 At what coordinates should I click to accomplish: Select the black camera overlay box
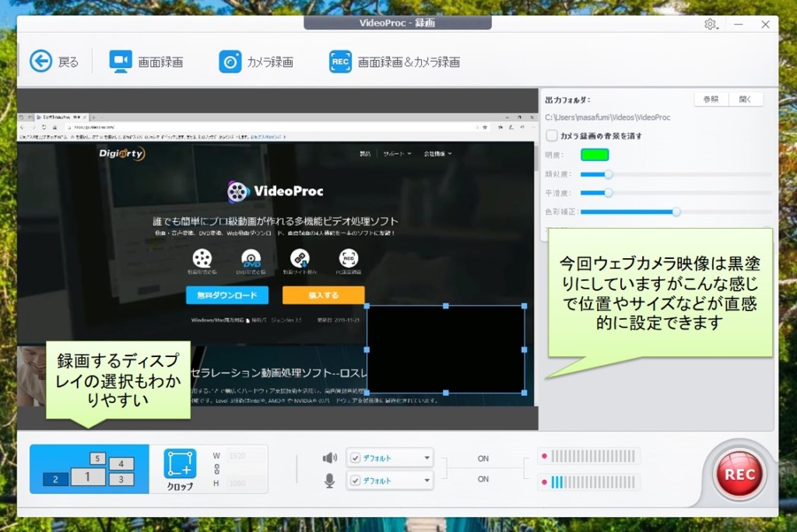click(x=446, y=349)
